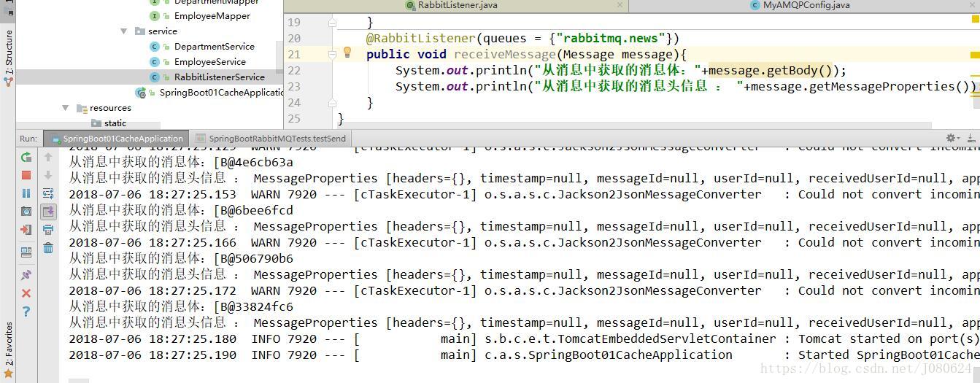Viewport: 980px width, 383px height.
Task: Open EmployeeService class
Action: click(x=198, y=61)
